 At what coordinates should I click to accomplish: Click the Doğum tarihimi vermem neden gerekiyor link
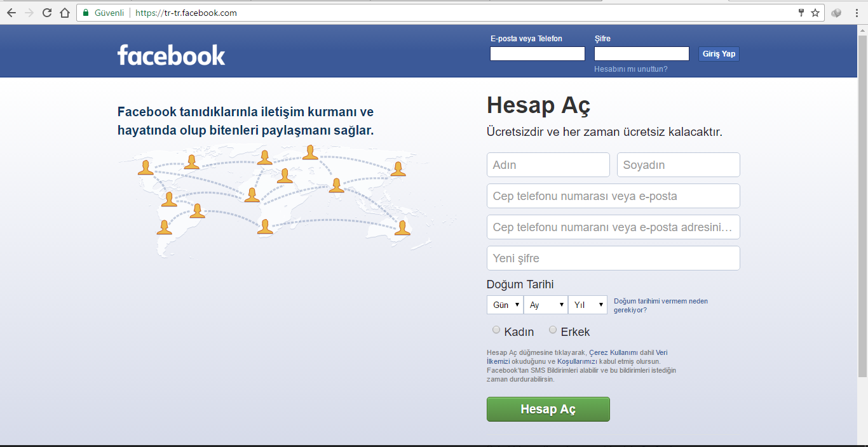(658, 301)
